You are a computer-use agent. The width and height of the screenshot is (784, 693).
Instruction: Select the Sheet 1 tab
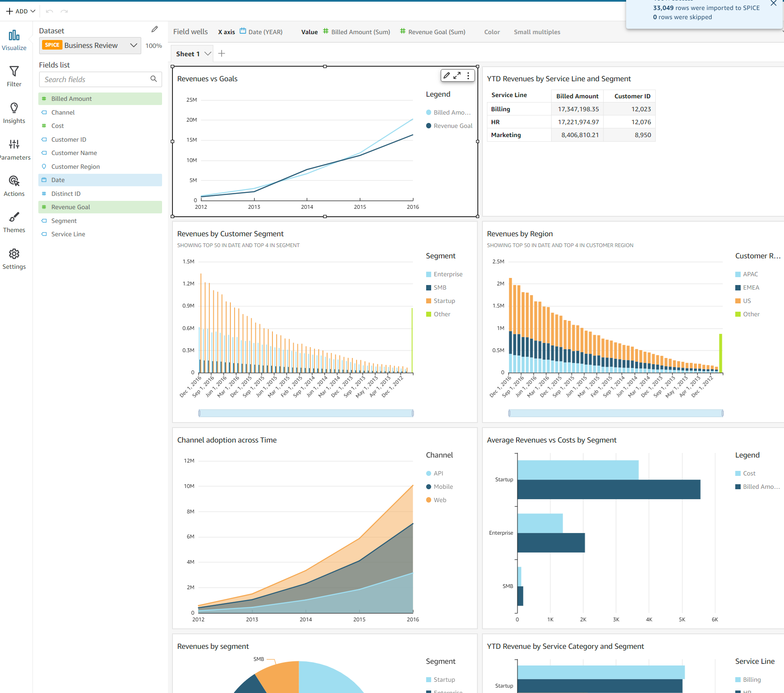(x=188, y=54)
